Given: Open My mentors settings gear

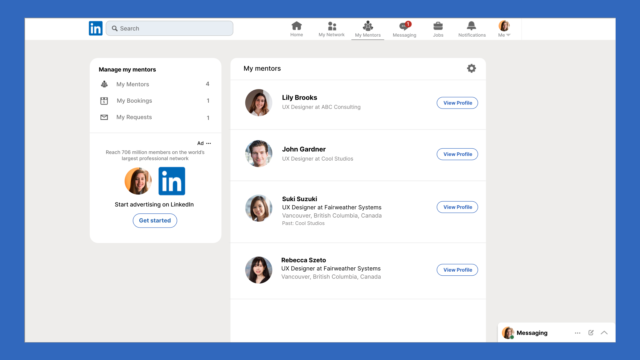Looking at the screenshot, I should click(471, 69).
